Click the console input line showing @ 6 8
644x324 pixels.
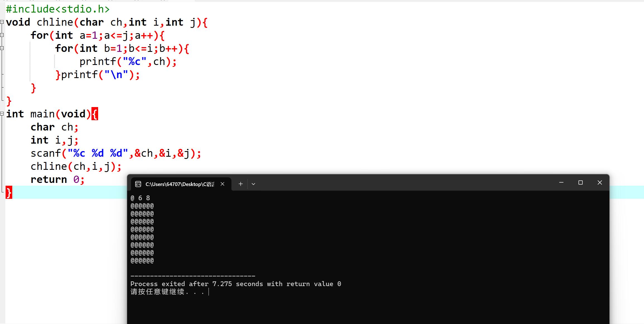click(x=141, y=198)
